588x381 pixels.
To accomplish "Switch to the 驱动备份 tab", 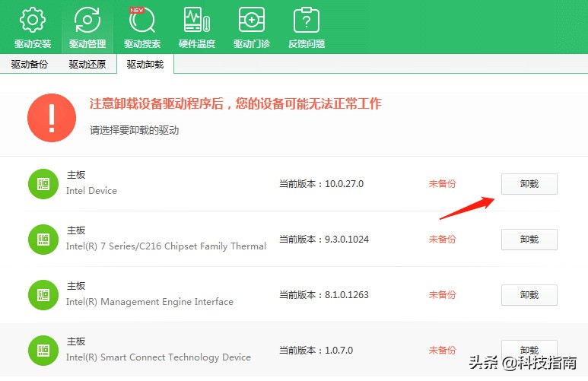I will point(29,64).
